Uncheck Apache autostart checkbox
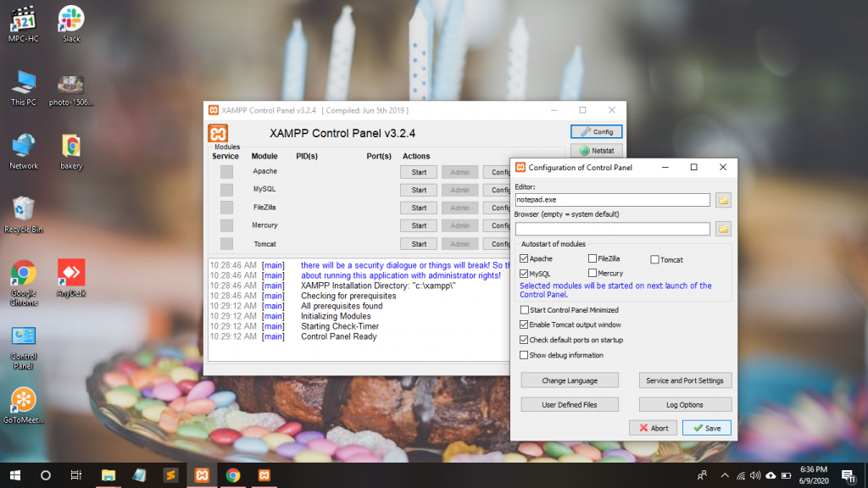This screenshot has width=868, height=488. [x=524, y=258]
